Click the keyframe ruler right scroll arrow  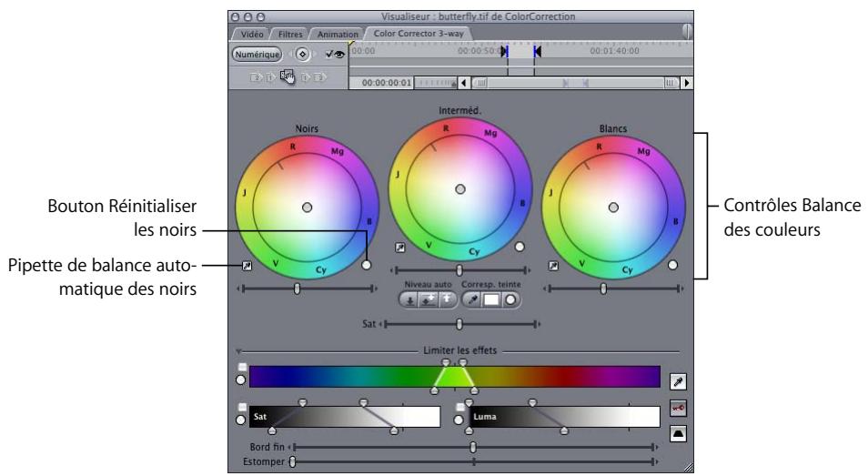pyautogui.click(x=687, y=83)
